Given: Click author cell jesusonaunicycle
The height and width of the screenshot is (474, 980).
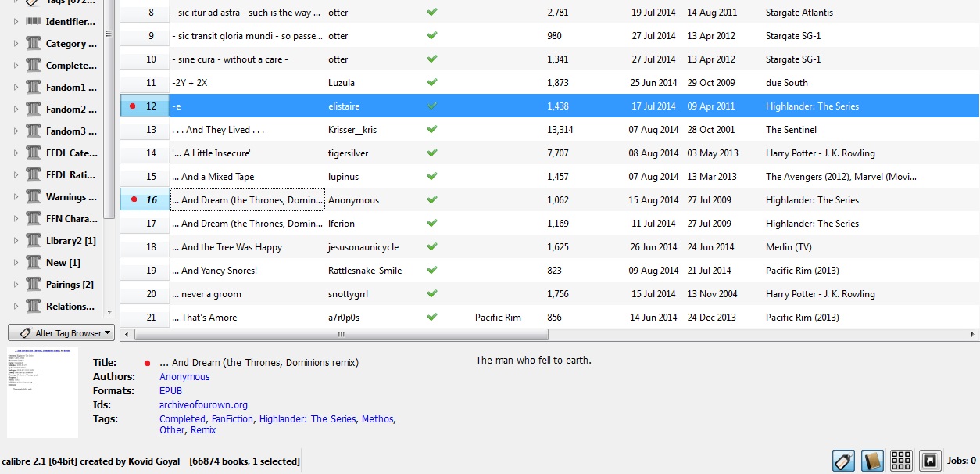Looking at the screenshot, I should coord(363,247).
